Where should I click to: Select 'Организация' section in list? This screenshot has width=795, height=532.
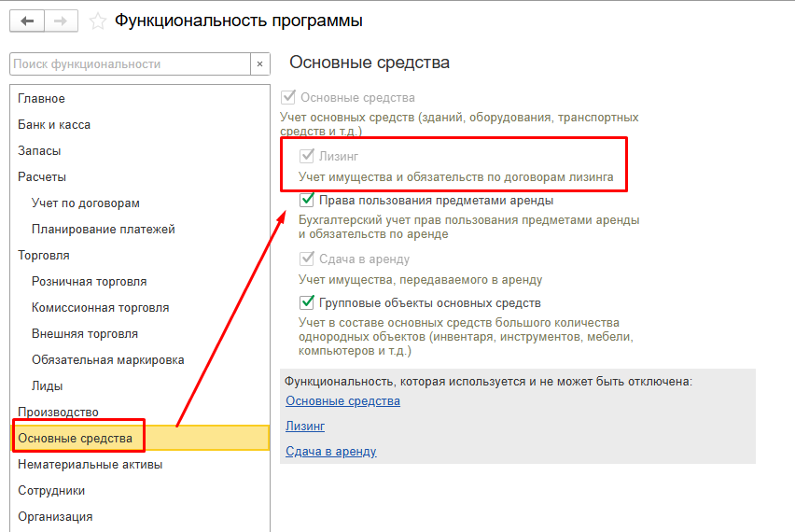click(140, 516)
